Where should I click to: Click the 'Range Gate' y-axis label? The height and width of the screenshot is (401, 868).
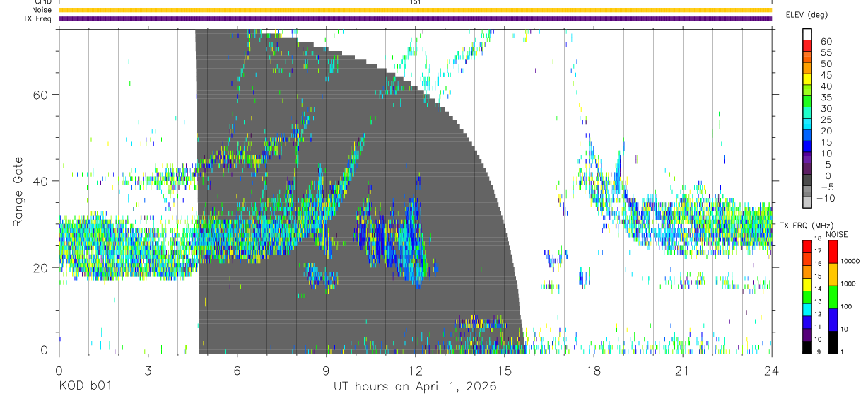point(18,192)
